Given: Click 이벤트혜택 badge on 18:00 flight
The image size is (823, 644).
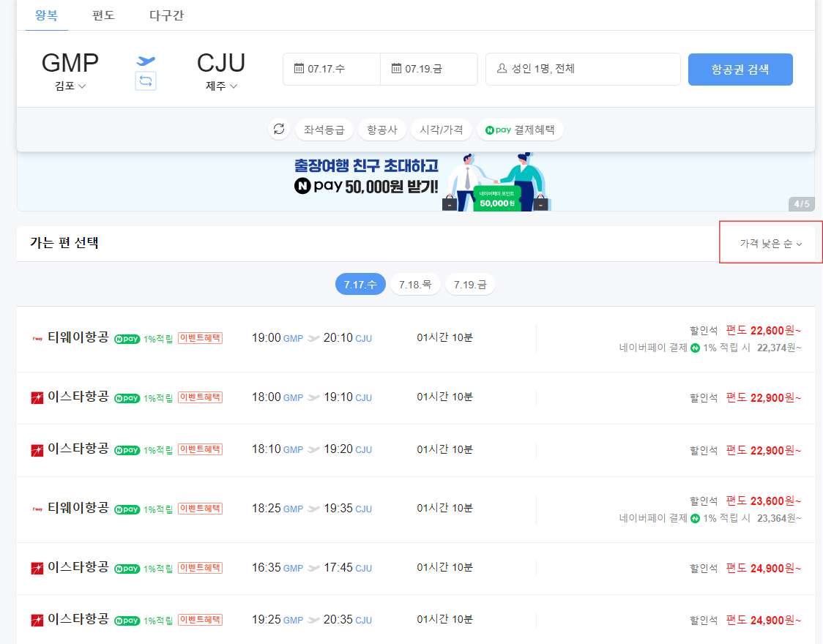Looking at the screenshot, I should 200,397.
